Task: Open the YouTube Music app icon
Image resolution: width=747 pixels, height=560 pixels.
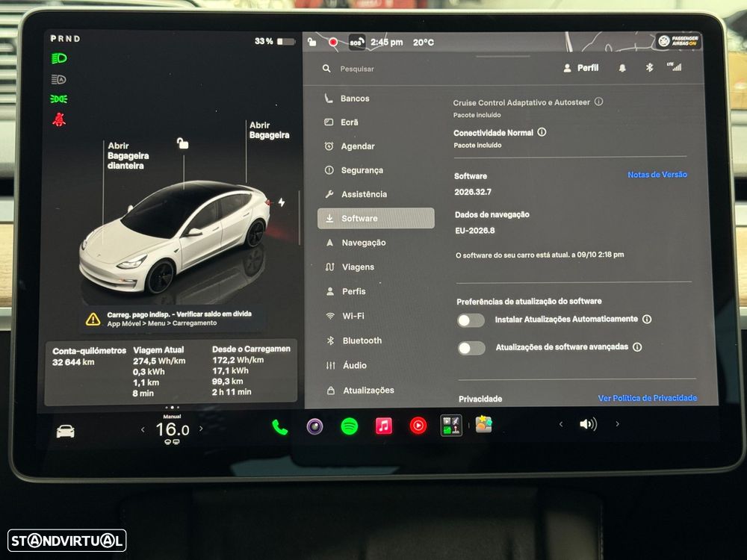Action: click(418, 426)
